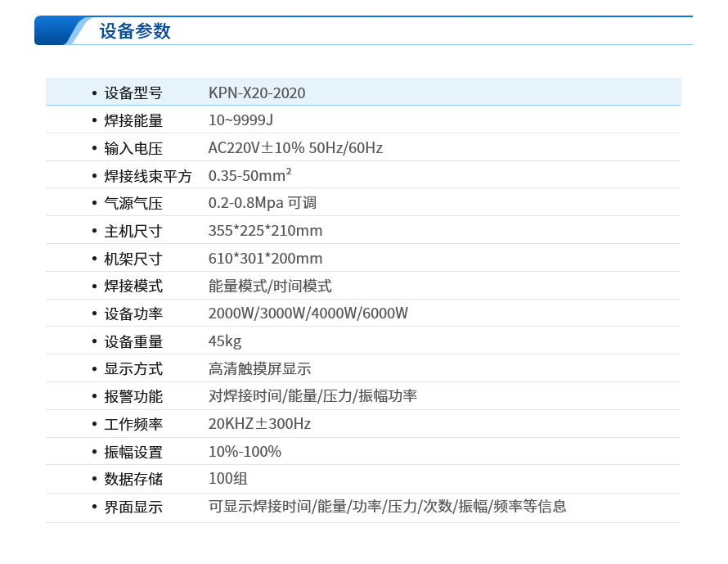Select the host size 355*225*210mm

click(x=265, y=231)
